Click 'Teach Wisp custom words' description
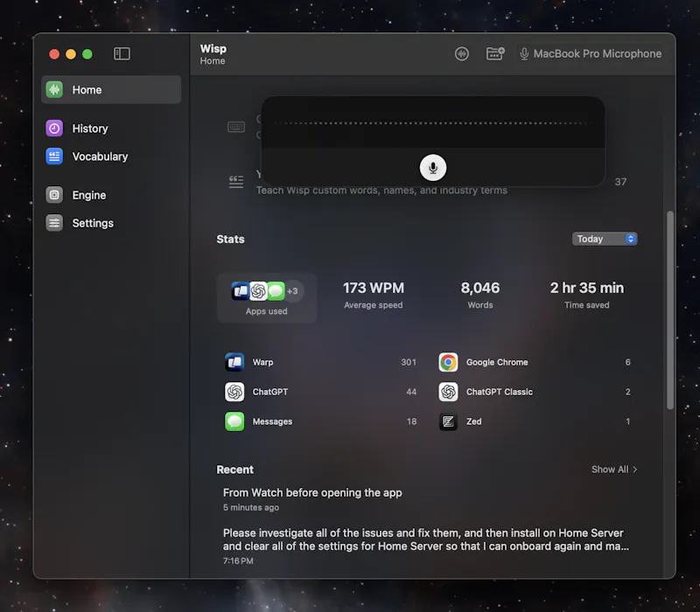This screenshot has width=700, height=612. [x=381, y=191]
